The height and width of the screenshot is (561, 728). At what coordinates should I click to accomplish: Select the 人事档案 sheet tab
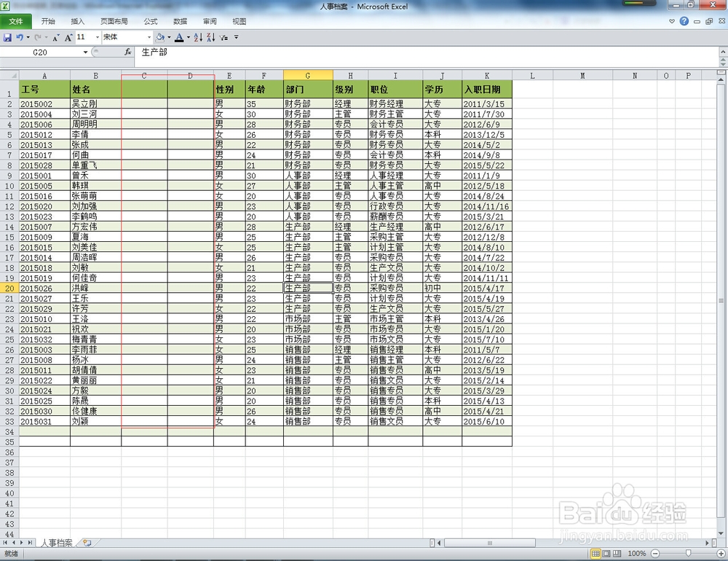56,543
